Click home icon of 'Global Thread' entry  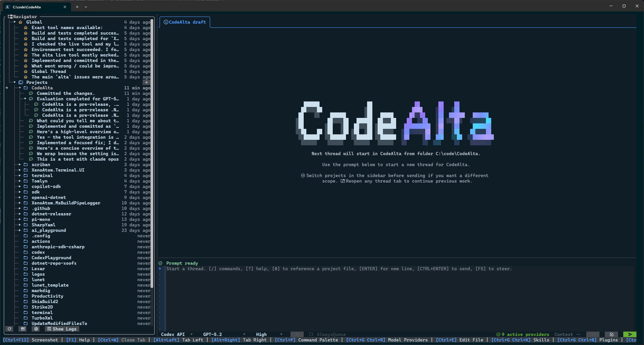(x=26, y=71)
